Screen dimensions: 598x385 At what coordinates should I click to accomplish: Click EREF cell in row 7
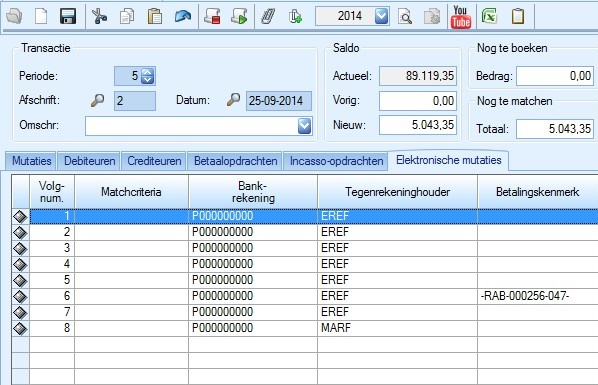(397, 312)
